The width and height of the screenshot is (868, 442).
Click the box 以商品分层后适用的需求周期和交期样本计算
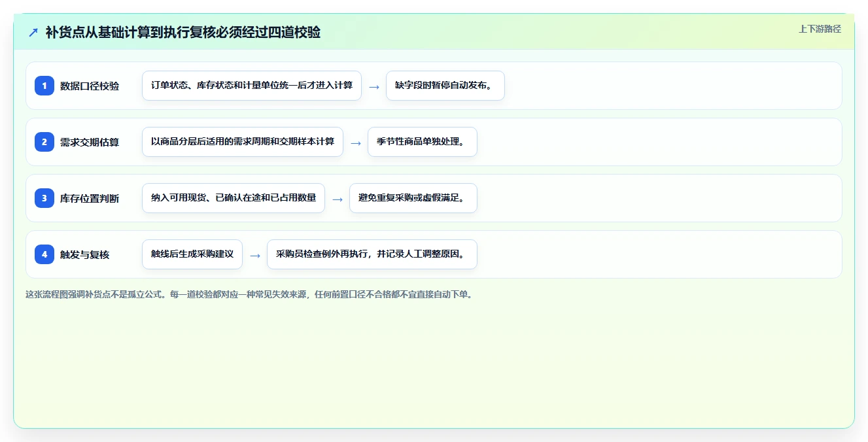[x=243, y=142]
